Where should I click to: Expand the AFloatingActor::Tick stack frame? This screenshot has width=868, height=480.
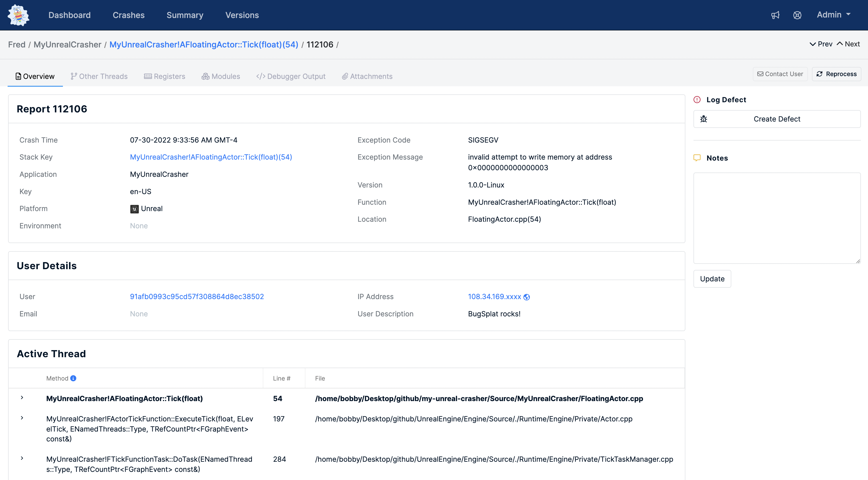pos(22,398)
